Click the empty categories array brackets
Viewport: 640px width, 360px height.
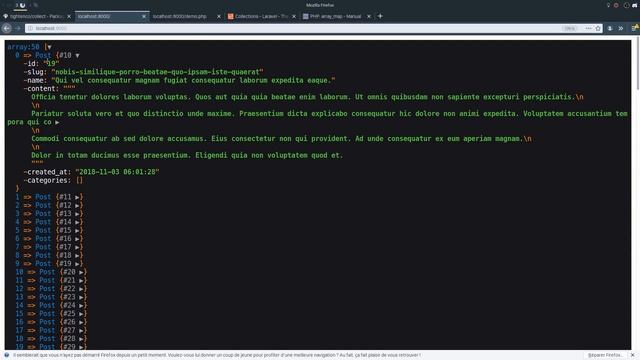(79, 180)
